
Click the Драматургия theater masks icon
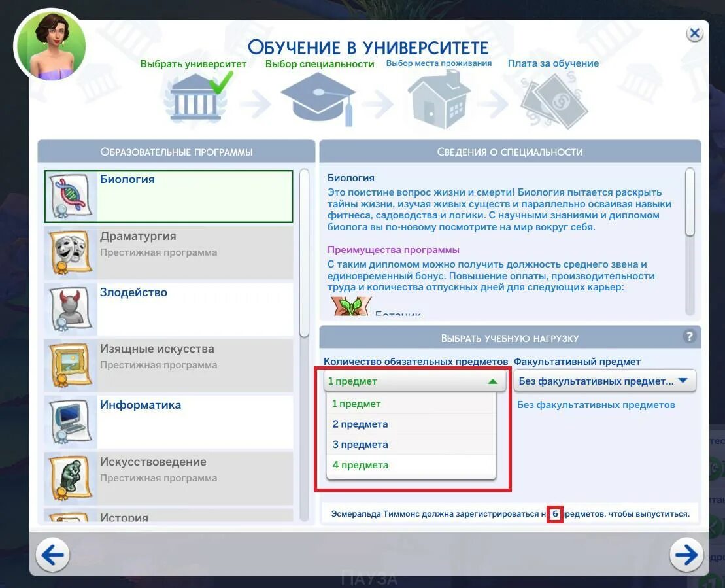[x=71, y=252]
